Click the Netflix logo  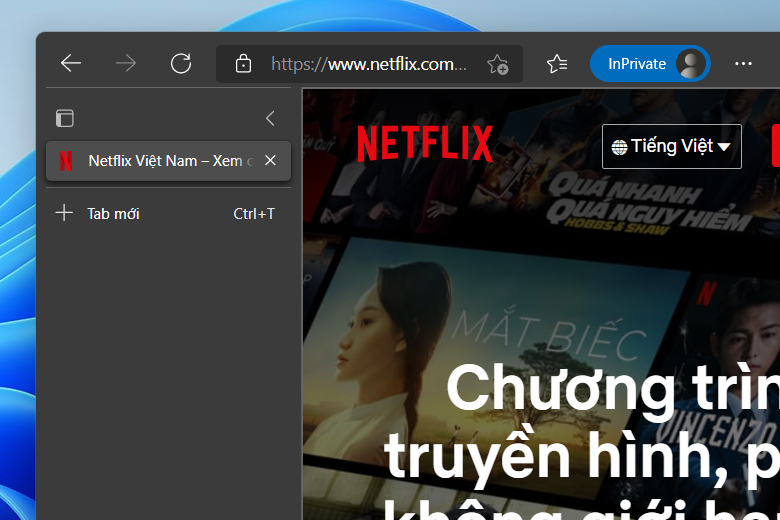425,144
